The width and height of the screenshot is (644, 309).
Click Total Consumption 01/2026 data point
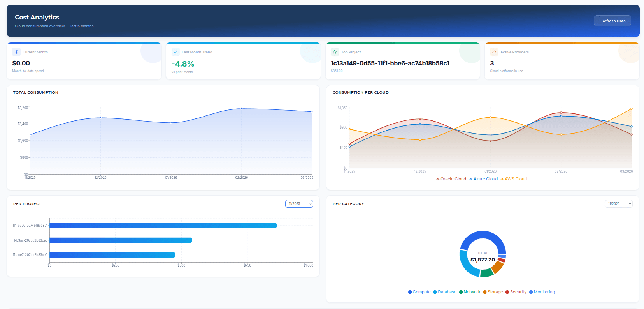click(171, 123)
